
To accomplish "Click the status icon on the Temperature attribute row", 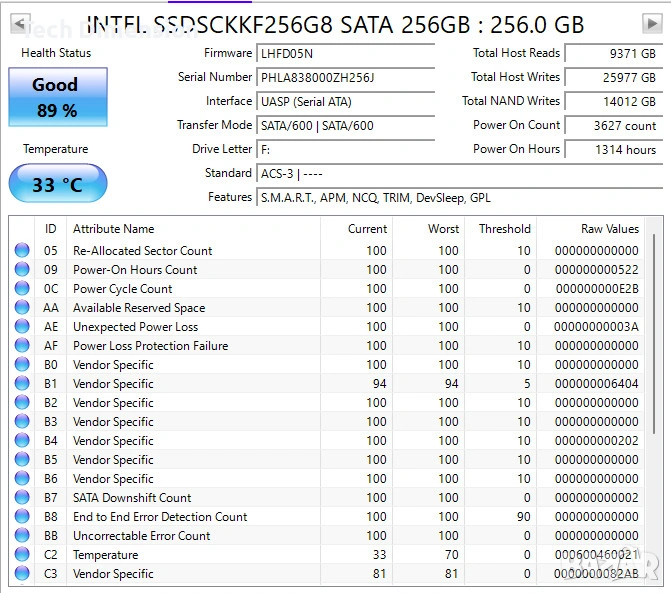I will pos(22,555).
